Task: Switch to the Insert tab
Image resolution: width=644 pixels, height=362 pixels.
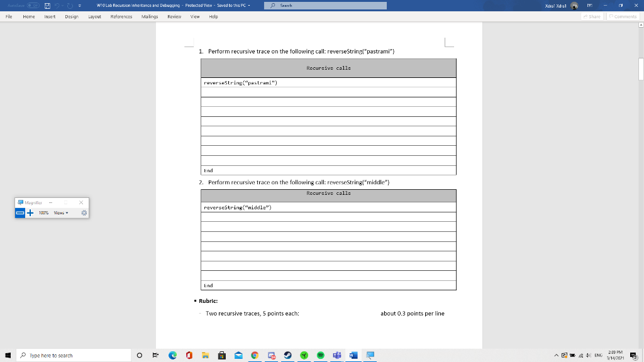Action: [x=50, y=17]
